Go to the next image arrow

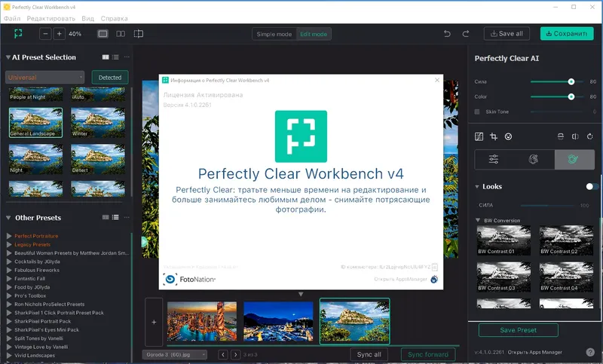(x=236, y=354)
